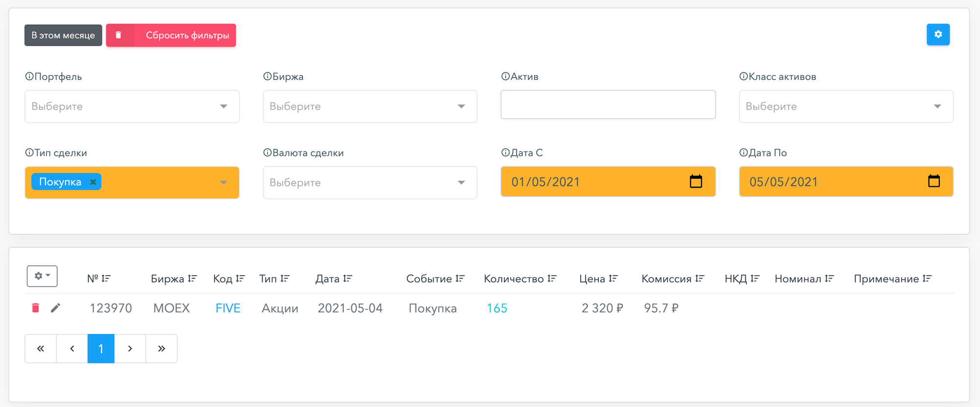This screenshot has width=980, height=407.
Task: Sort table by НКД column
Action: (755, 279)
